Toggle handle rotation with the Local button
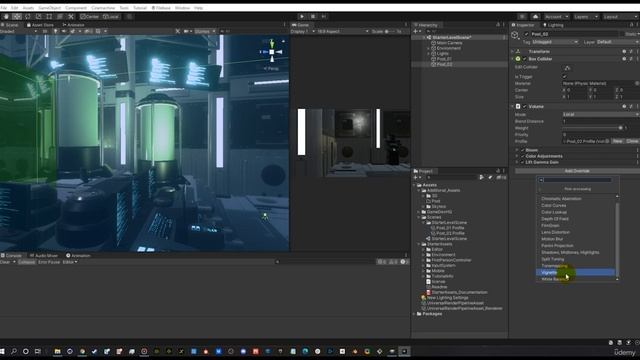 point(111,17)
